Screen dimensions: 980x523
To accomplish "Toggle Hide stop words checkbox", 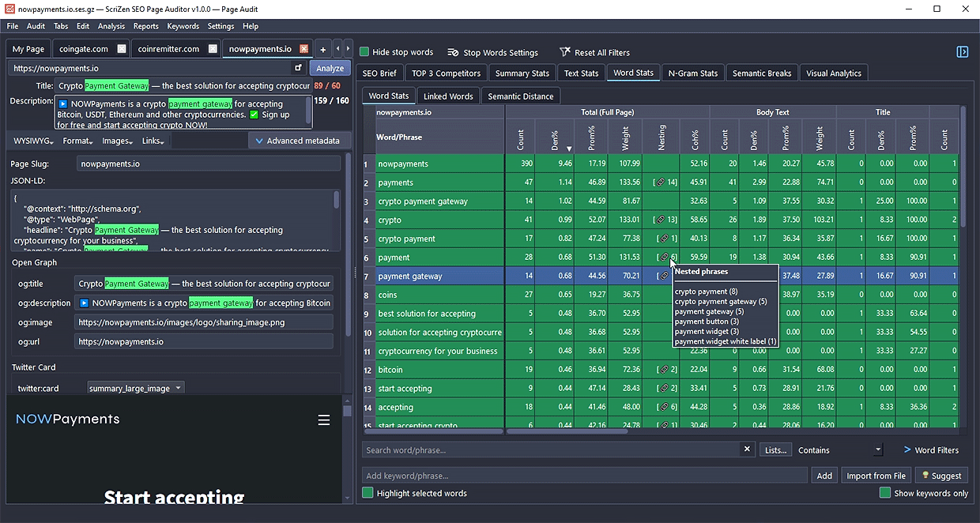I will pyautogui.click(x=365, y=52).
